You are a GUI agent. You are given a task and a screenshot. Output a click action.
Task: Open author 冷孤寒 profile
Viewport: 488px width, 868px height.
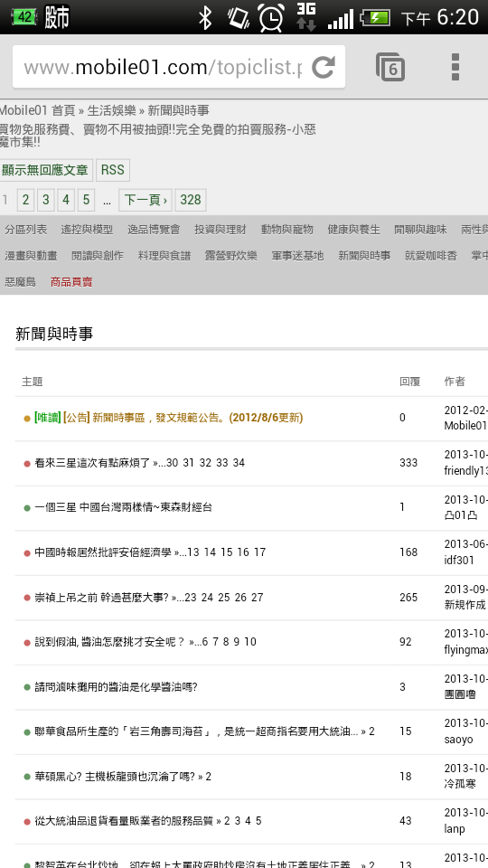[x=459, y=785]
